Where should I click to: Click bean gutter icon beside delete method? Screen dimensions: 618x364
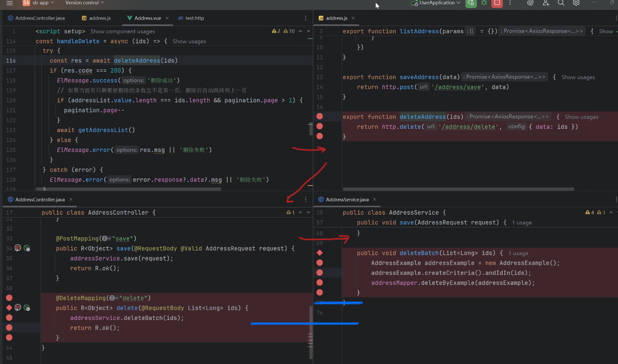pyautogui.click(x=27, y=308)
